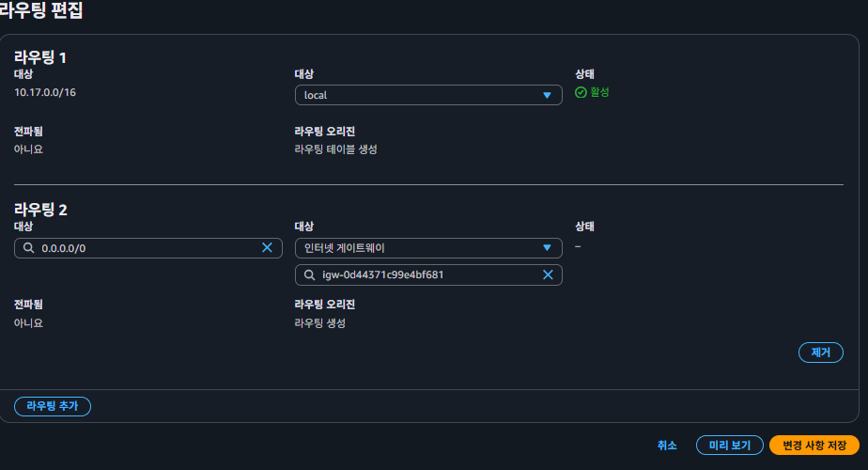Open the local target dropdown

click(427, 95)
